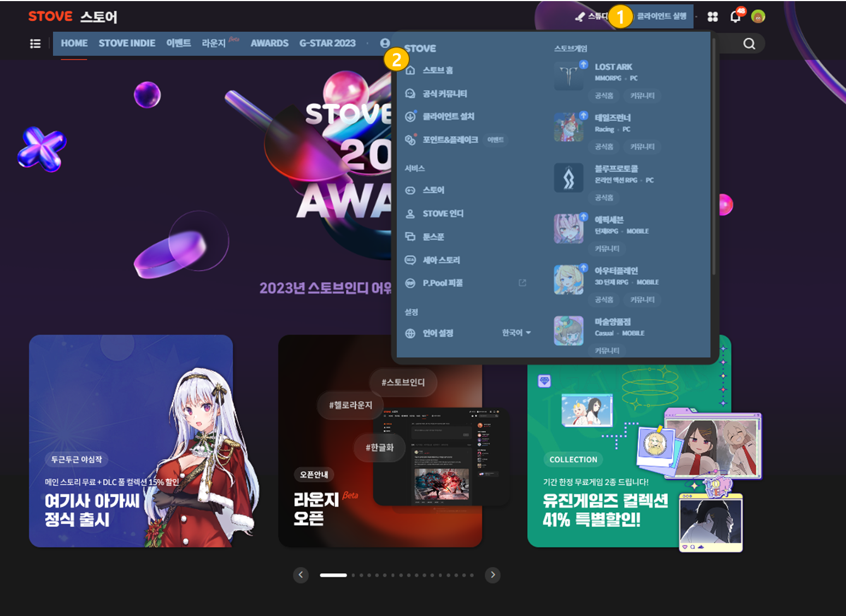Screen dimensions: 846x616
Task: Open the 에픽세븐 game thumbnail
Action: 569,228
